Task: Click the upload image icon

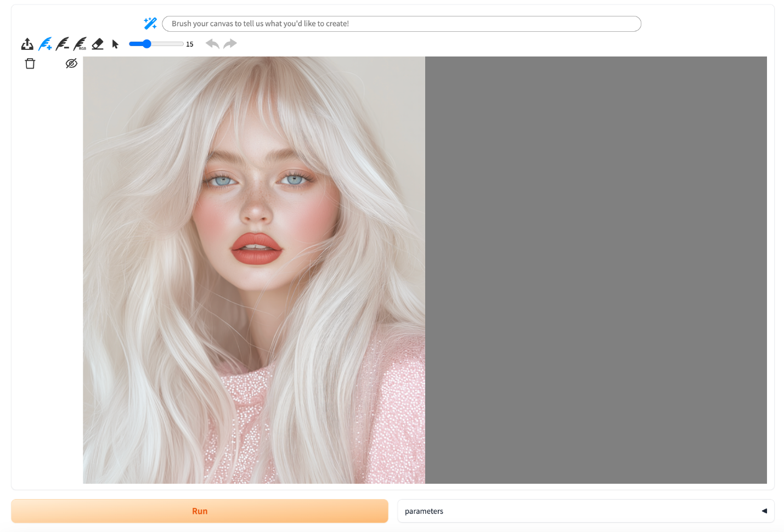Action: point(27,44)
